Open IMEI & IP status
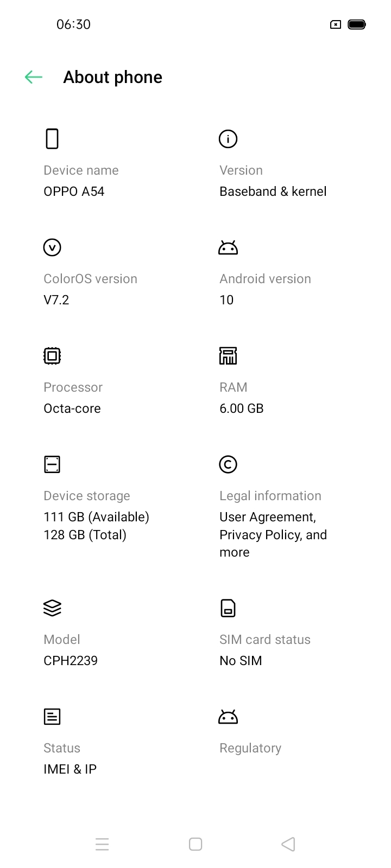Viewport: 391px width, 868px height. (70, 769)
